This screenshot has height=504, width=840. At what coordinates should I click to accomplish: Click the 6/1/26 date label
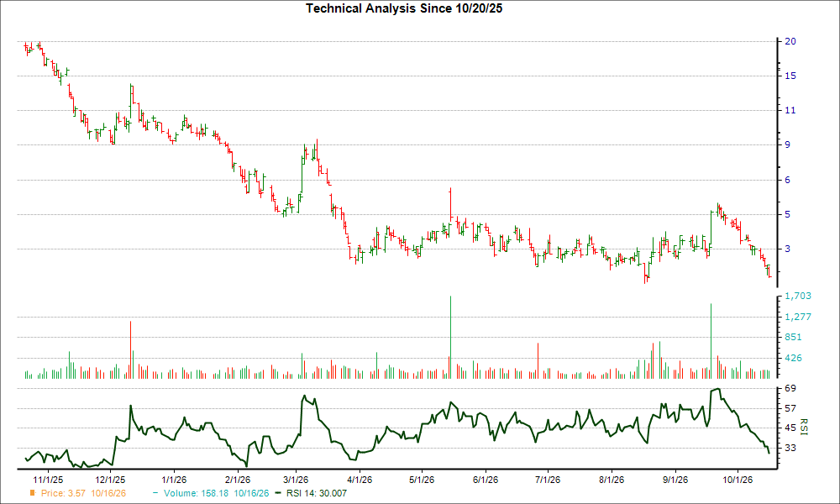(x=486, y=480)
